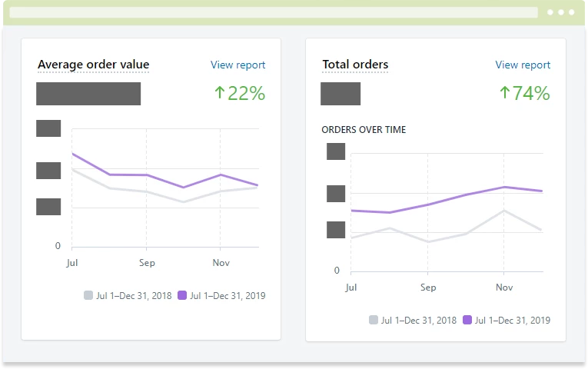The height and width of the screenshot is (369, 588).
Task: Click the 74% increase indicator
Action: pyautogui.click(x=525, y=93)
